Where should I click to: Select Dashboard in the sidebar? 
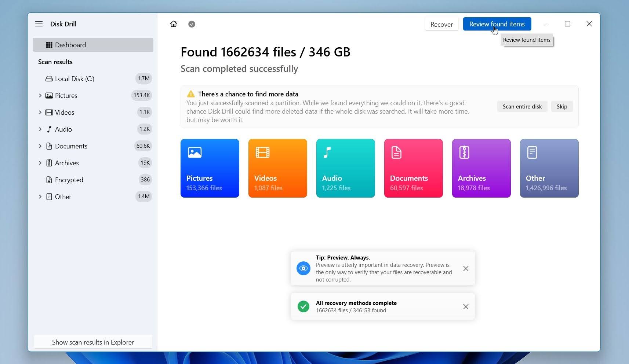coord(93,45)
